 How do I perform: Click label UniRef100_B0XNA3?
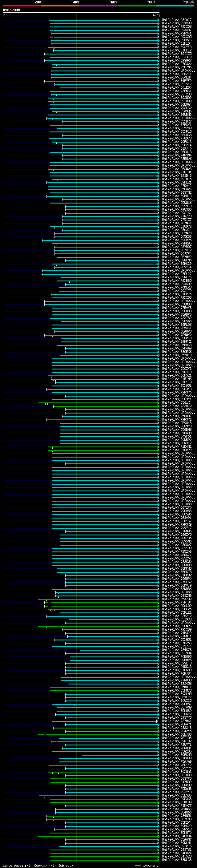click(177, 772)
